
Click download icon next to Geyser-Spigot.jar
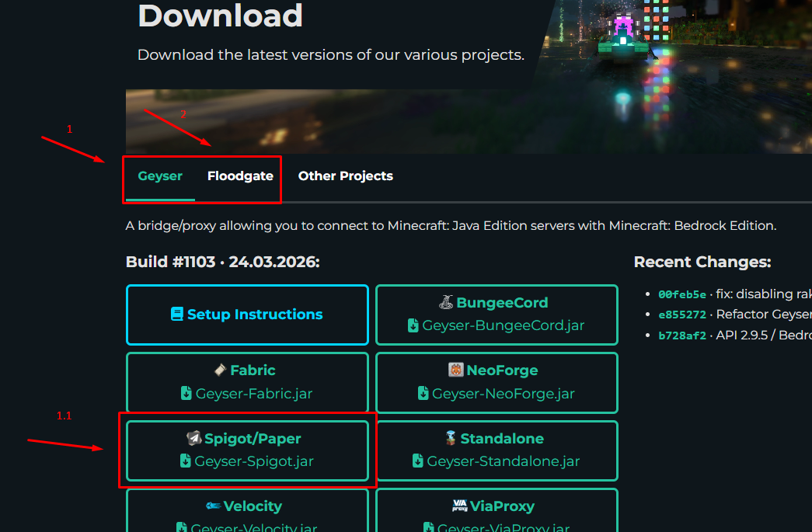185,461
